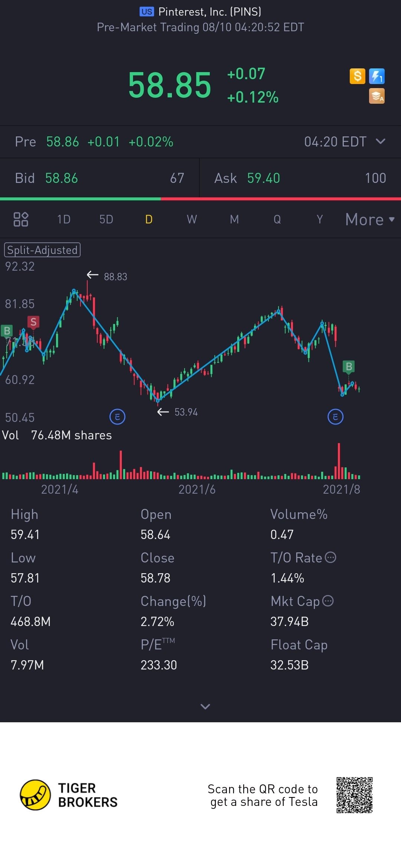The image size is (401, 868).
Task: Open the chart layout grid icon
Action: [x=21, y=219]
